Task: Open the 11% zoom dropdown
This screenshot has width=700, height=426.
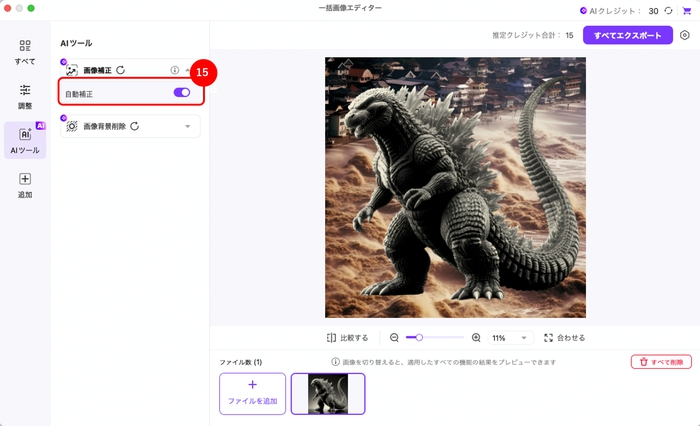Action: [509, 338]
